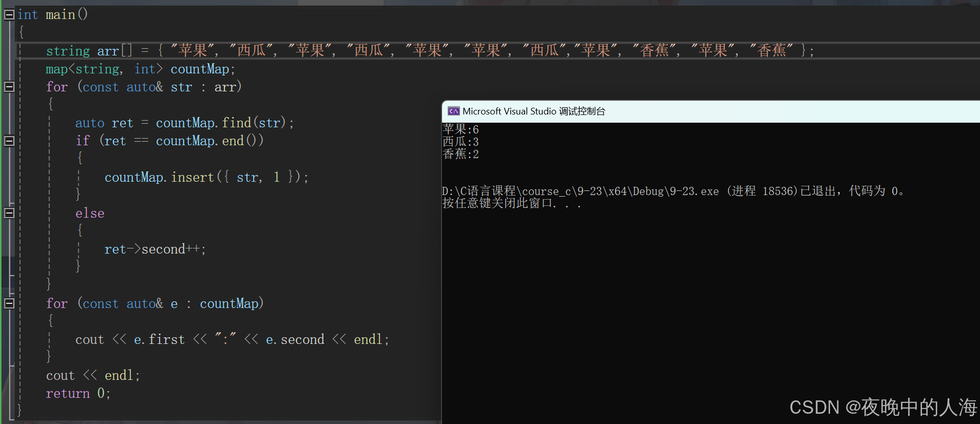Click the '苹果:6' output line

[460, 129]
